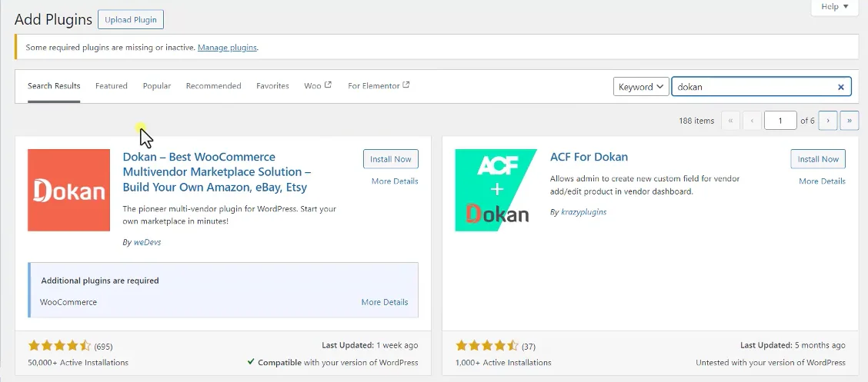Clear the dokan search field
868x382 pixels.
(840, 87)
